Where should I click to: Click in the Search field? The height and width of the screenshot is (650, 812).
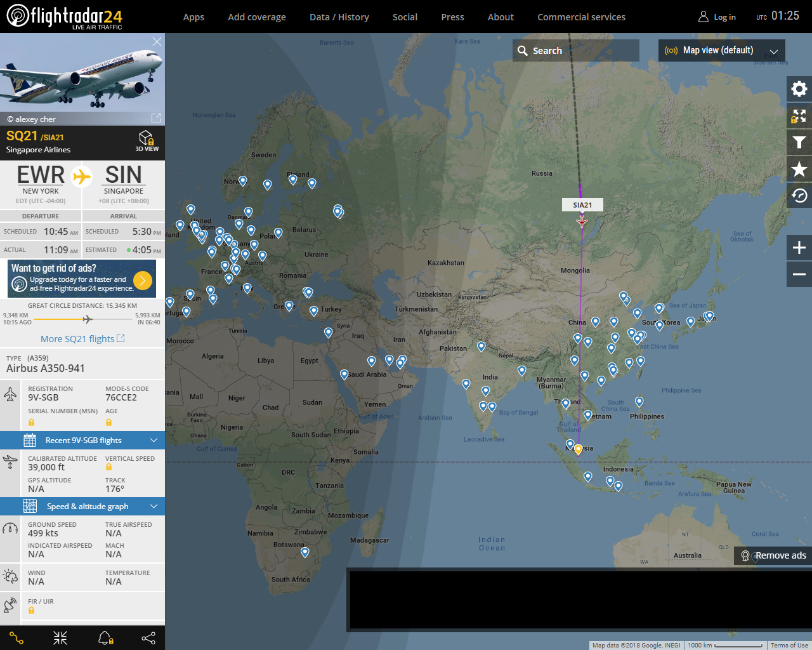pos(576,51)
